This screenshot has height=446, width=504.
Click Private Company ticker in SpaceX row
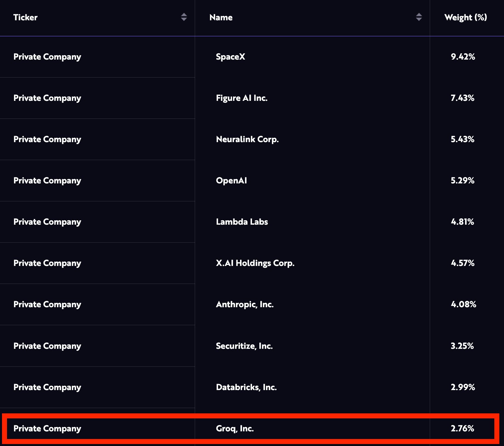pos(47,57)
